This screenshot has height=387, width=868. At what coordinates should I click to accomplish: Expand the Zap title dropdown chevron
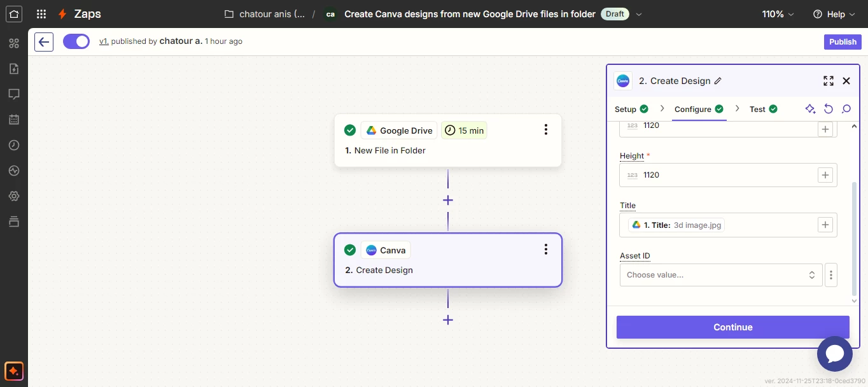click(x=639, y=14)
